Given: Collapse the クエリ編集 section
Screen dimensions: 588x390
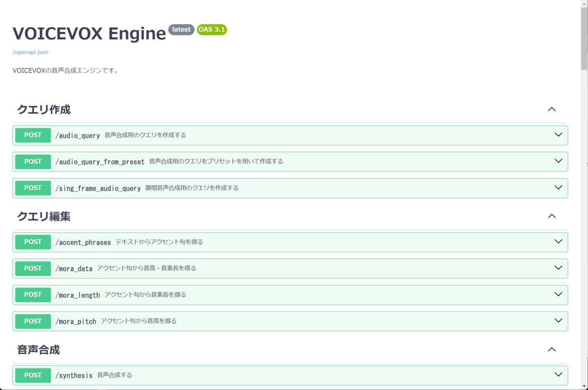Looking at the screenshot, I should (552, 216).
